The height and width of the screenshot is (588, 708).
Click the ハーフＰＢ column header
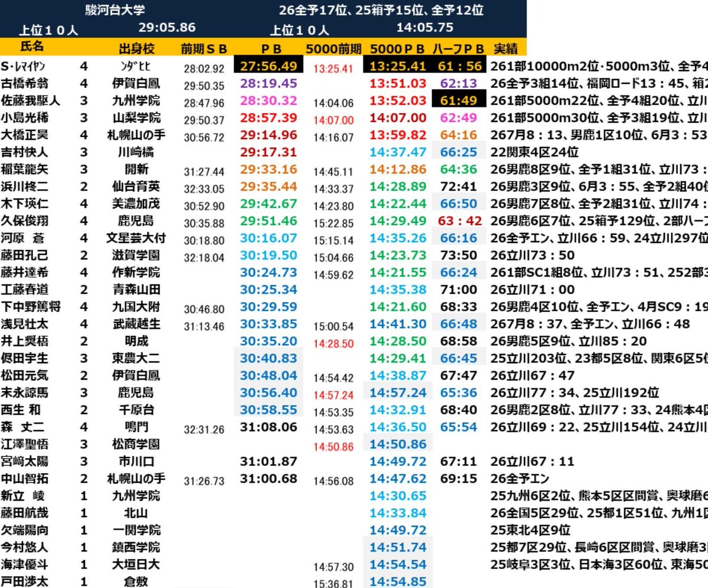point(458,48)
